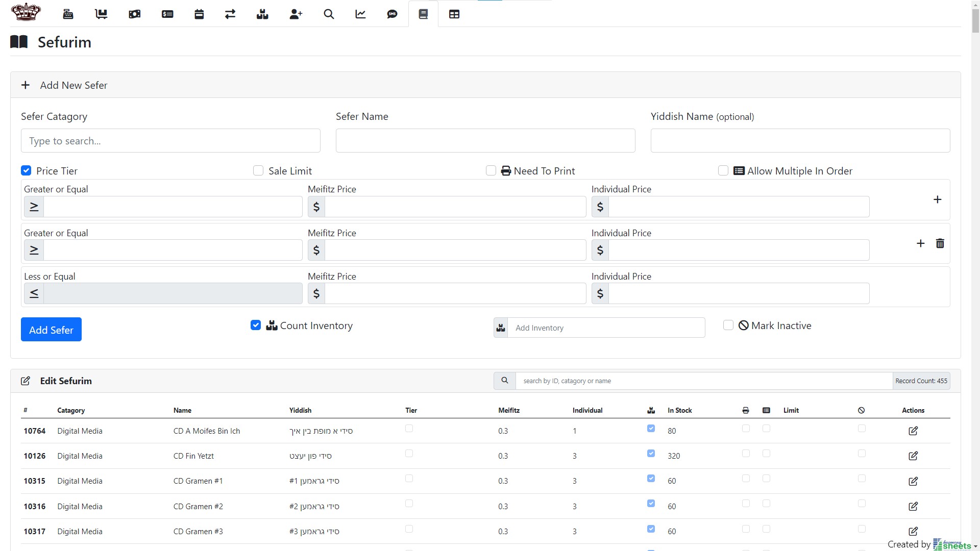Click the Catagory column header

click(71, 410)
